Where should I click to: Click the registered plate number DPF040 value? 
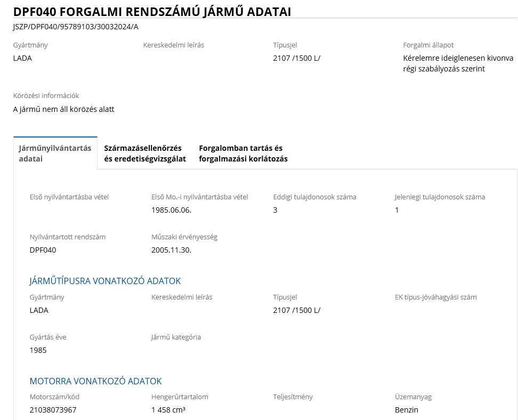[x=43, y=250]
